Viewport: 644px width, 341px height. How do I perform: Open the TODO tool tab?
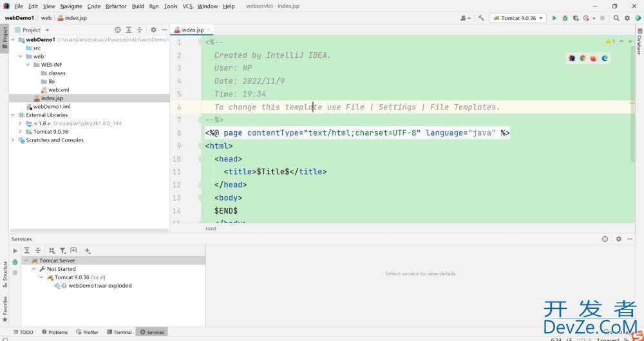click(23, 332)
